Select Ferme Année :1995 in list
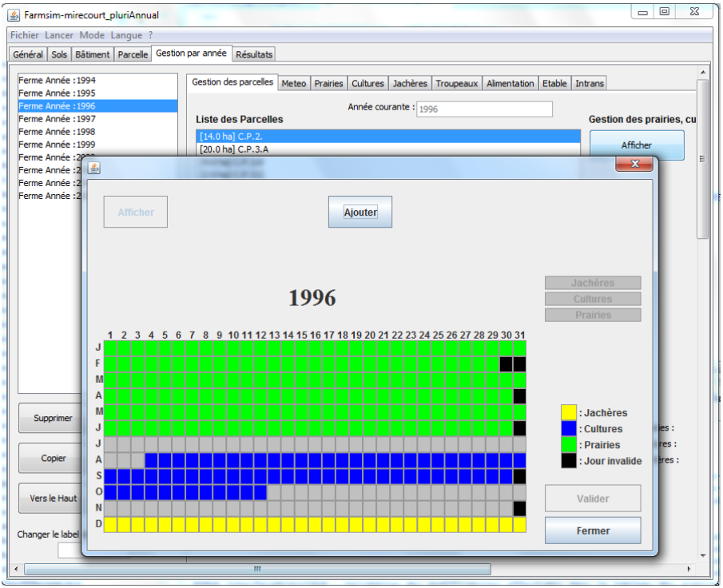This screenshot has height=588, width=723. point(97,93)
